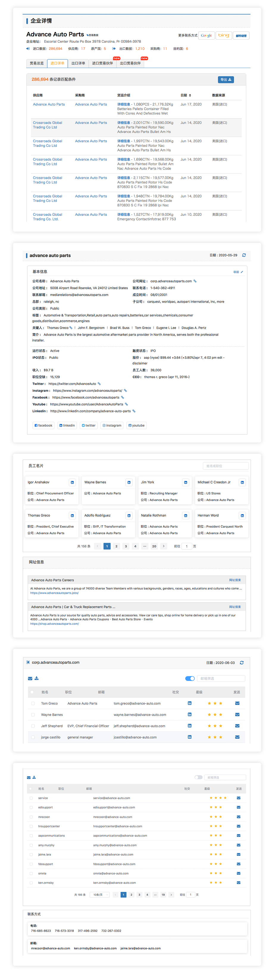This screenshot has width=274, height=980.
Task: Open LinkedIn icon on Igor Anshakov's card
Action: point(72,482)
